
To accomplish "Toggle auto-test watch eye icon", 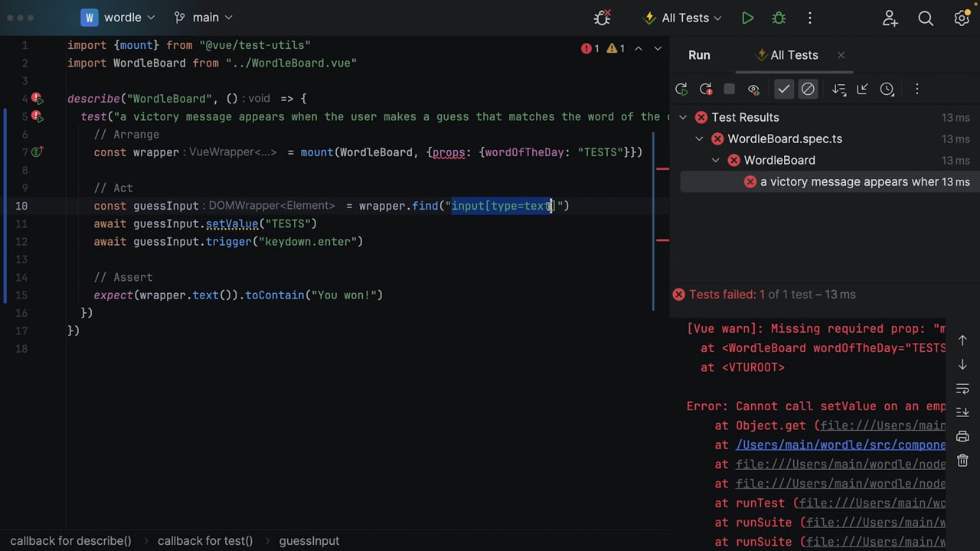I will coord(753,90).
